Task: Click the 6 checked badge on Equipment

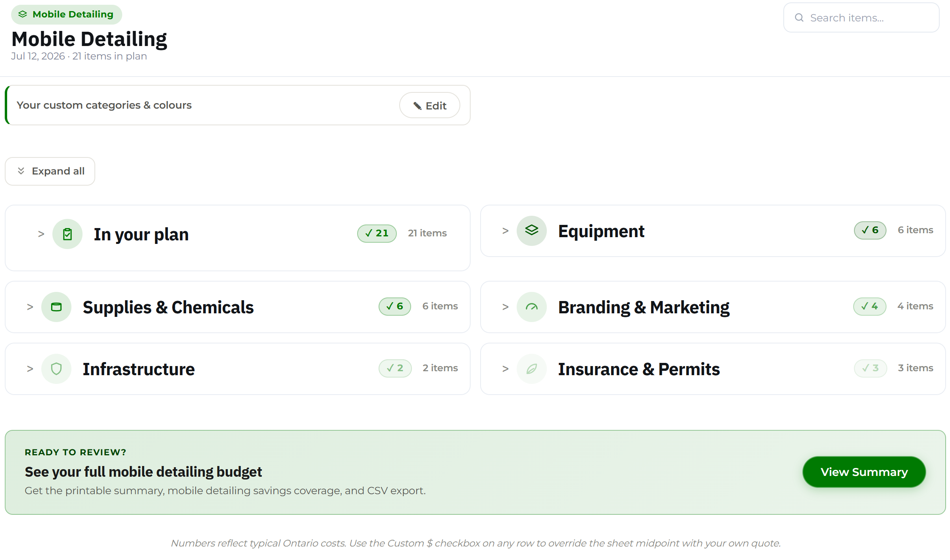Action: [870, 230]
